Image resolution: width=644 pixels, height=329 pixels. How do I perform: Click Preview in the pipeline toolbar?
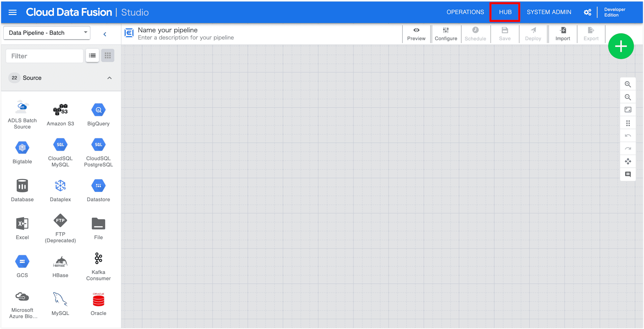[416, 34]
